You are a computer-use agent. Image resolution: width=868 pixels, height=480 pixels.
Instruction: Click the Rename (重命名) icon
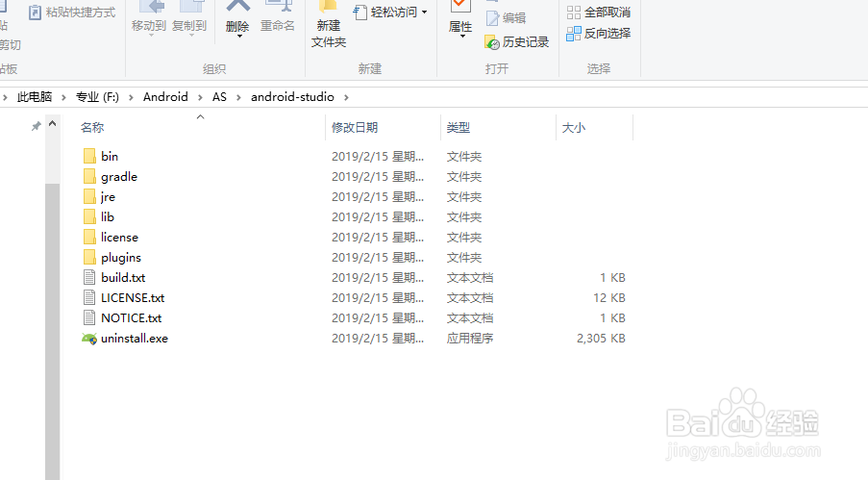click(278, 7)
